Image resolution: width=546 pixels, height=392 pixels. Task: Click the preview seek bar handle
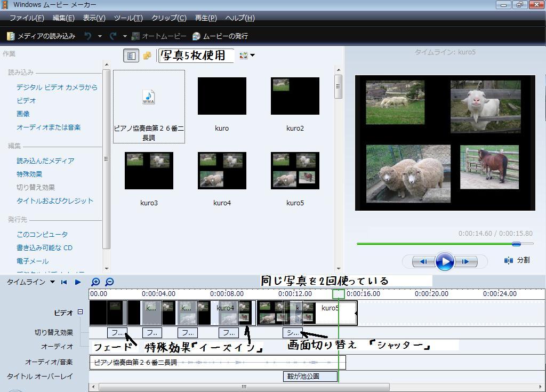(x=516, y=244)
